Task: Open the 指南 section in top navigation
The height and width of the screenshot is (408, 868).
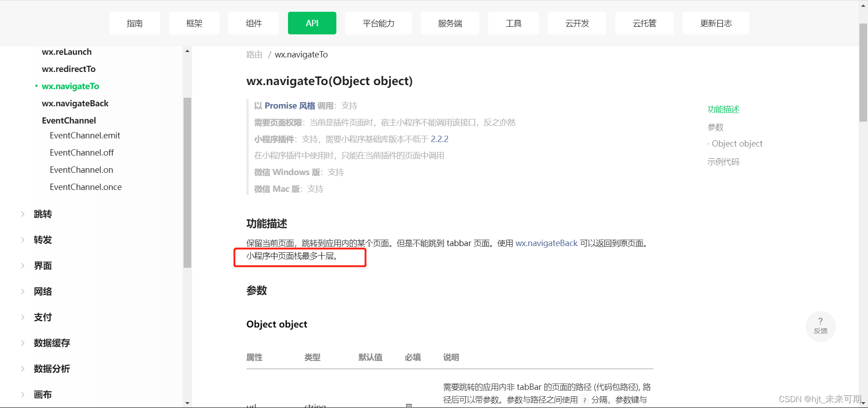Action: [134, 23]
